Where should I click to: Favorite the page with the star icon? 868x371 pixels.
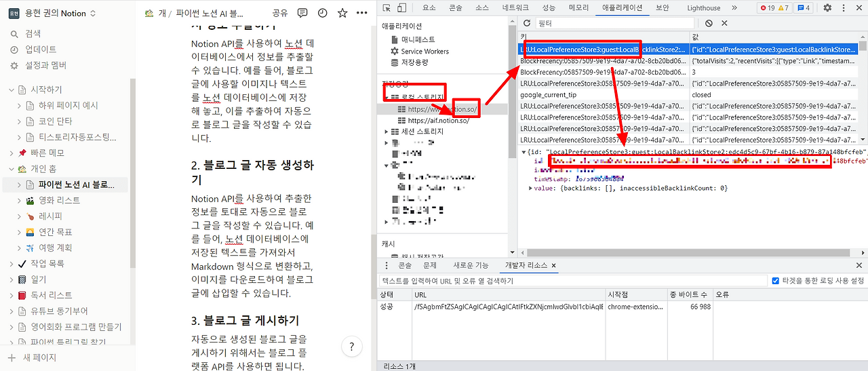[342, 13]
